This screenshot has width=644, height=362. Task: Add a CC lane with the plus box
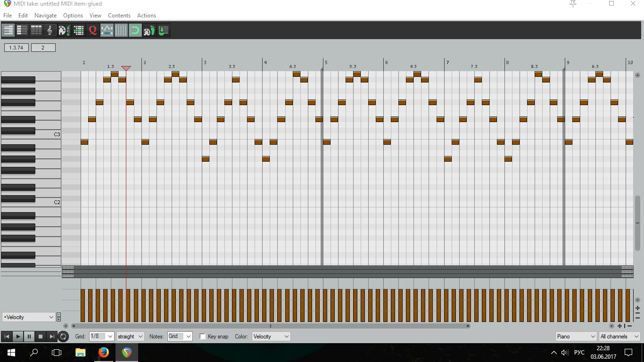click(x=58, y=320)
